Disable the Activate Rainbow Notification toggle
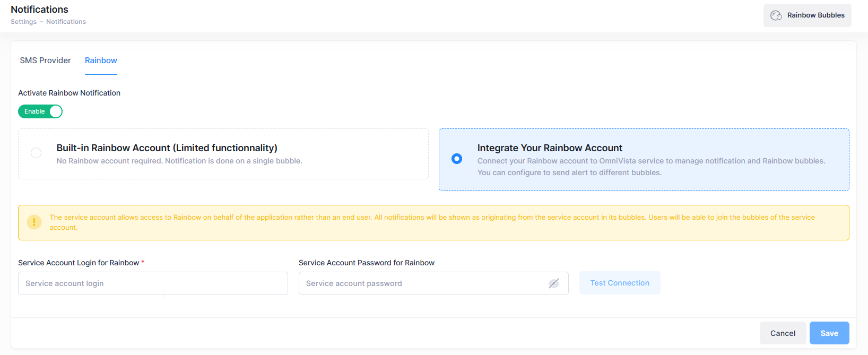This screenshot has width=868, height=355. click(40, 111)
